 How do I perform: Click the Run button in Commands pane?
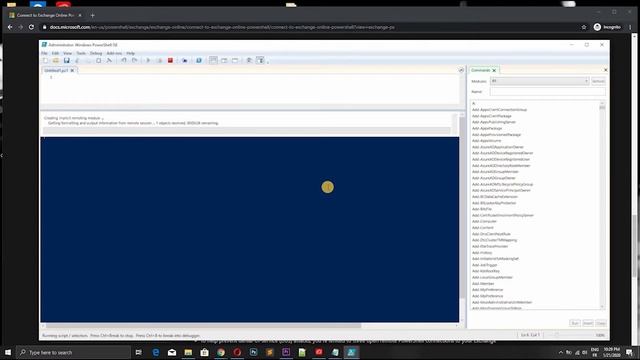[575, 323]
